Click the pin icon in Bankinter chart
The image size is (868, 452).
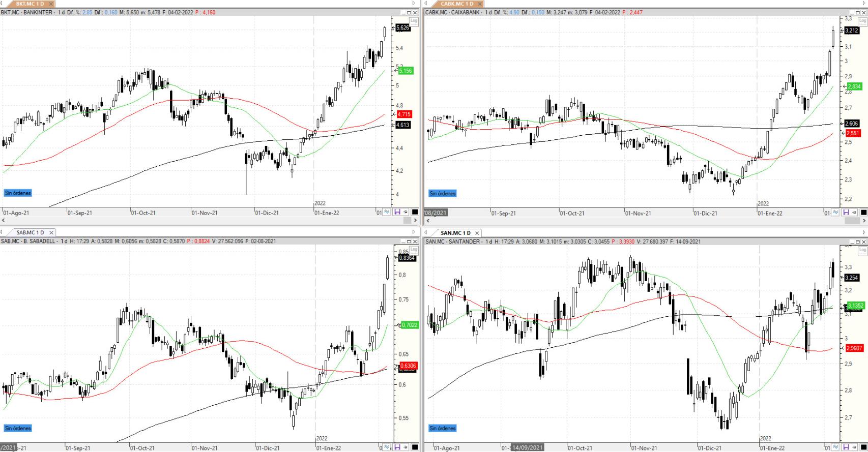click(x=406, y=212)
